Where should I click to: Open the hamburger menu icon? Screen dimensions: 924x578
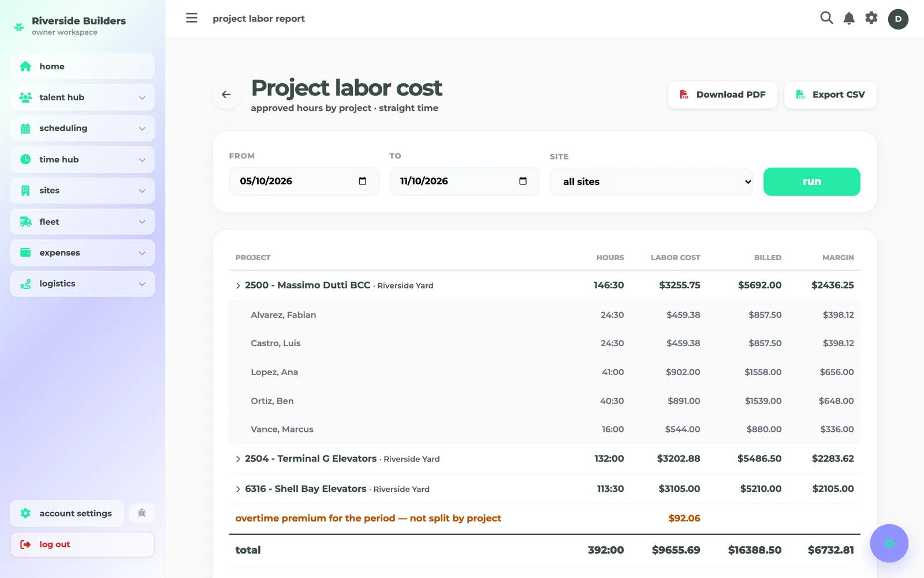click(192, 18)
